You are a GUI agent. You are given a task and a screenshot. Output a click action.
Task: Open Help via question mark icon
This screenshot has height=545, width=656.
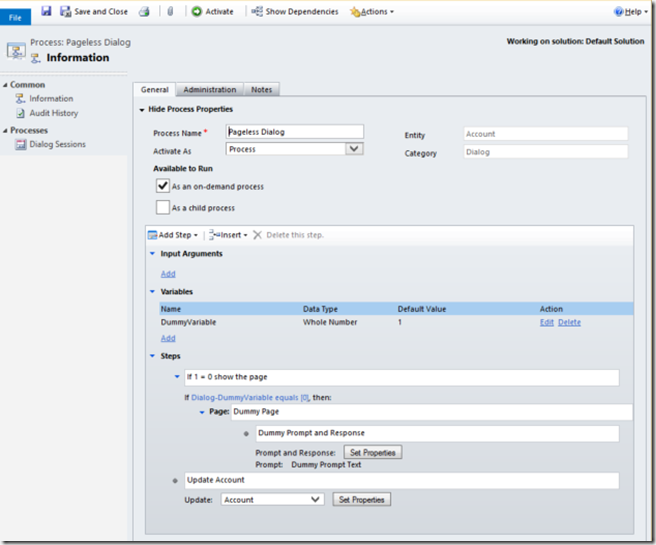(620, 11)
